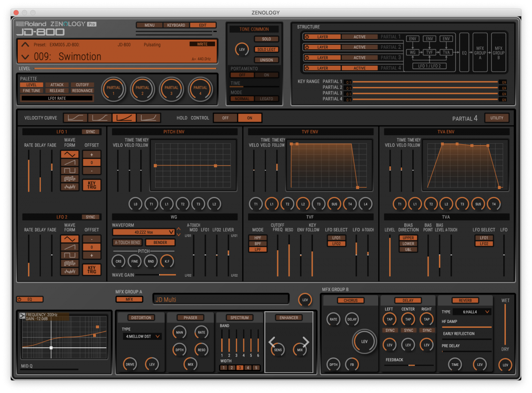Select Spectrum WIDTH 3
The width and height of the screenshot is (532, 393).
click(239, 368)
